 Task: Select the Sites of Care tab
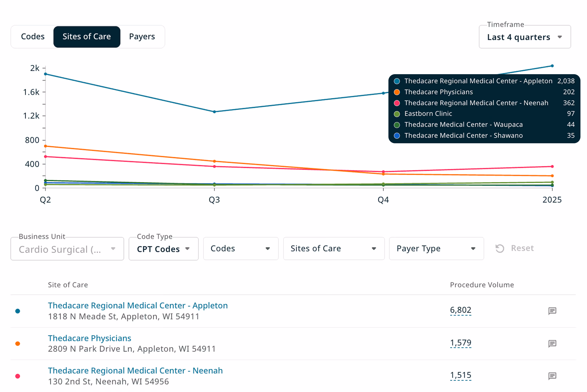(x=87, y=37)
